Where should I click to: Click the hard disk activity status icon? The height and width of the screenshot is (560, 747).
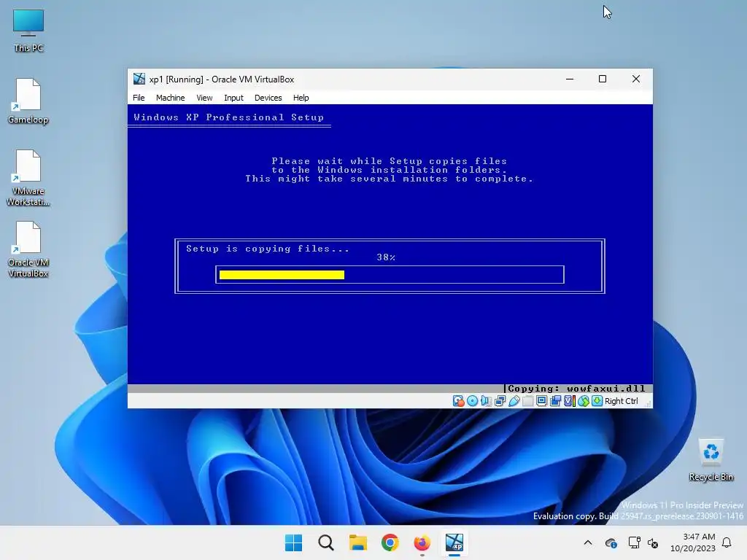coord(458,401)
